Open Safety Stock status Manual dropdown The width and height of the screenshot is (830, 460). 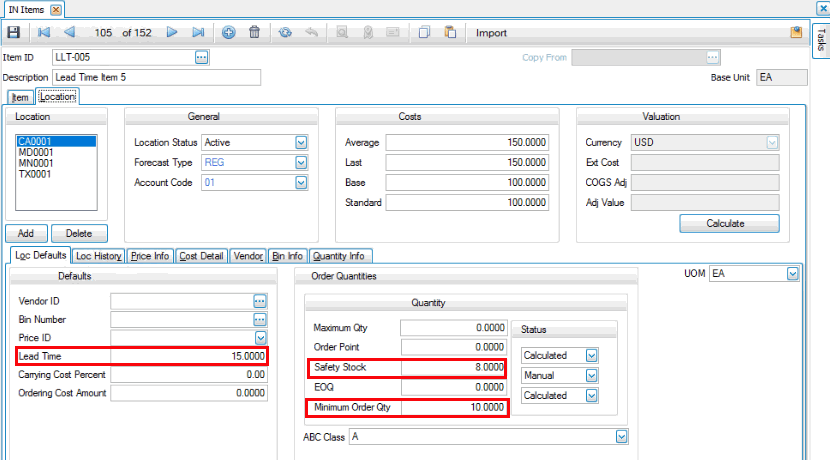tap(591, 376)
